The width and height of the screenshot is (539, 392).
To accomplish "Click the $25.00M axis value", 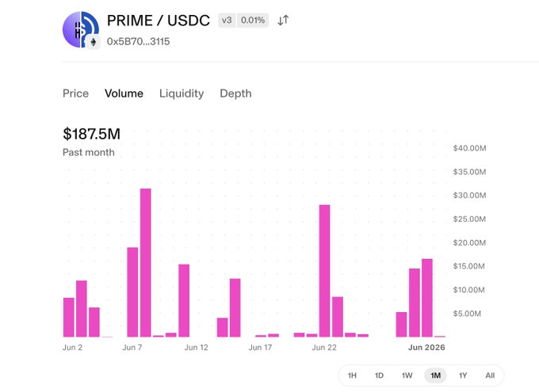I will point(469,219).
